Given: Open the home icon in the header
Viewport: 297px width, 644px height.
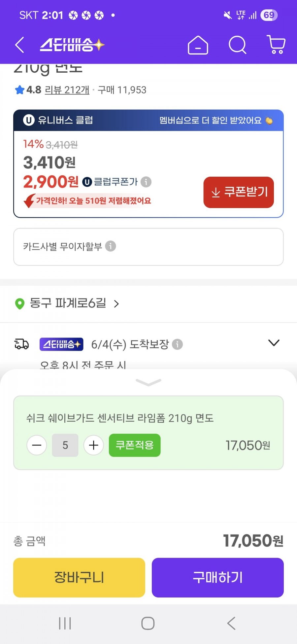Looking at the screenshot, I should pyautogui.click(x=198, y=45).
